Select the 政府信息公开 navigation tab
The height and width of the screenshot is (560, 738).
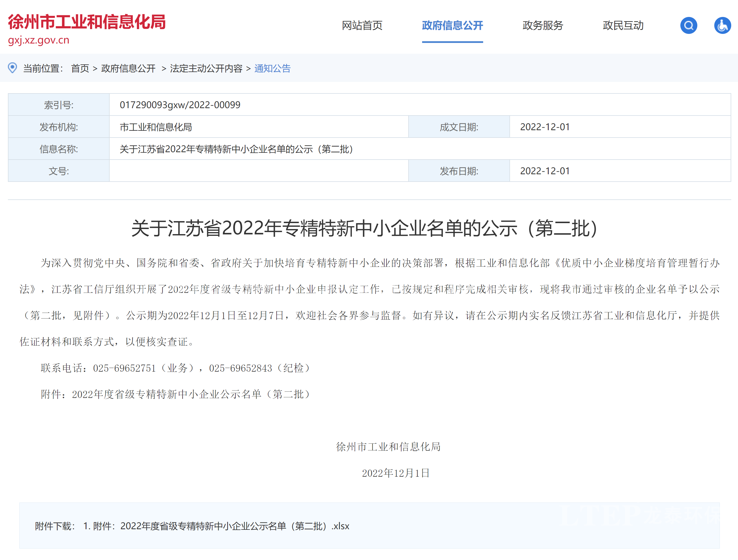click(452, 25)
